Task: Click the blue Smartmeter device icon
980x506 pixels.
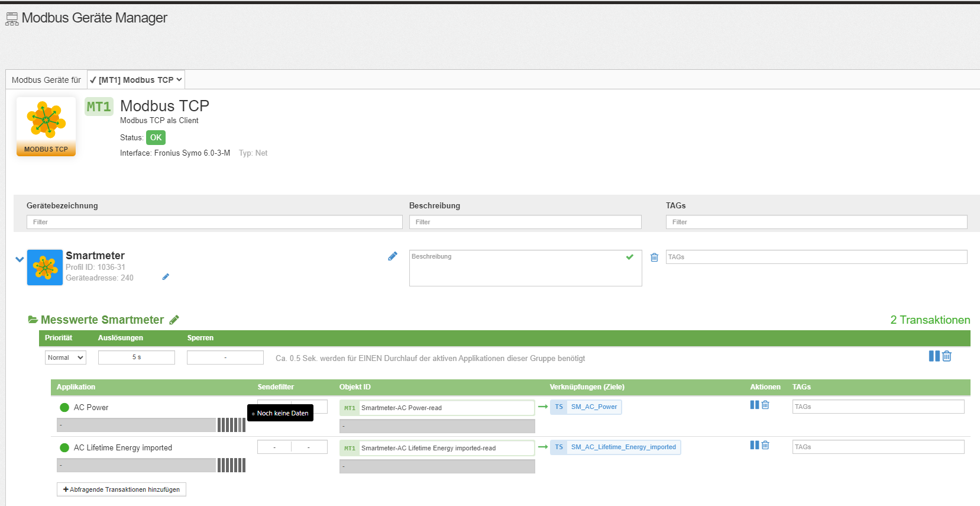Action: pos(45,267)
